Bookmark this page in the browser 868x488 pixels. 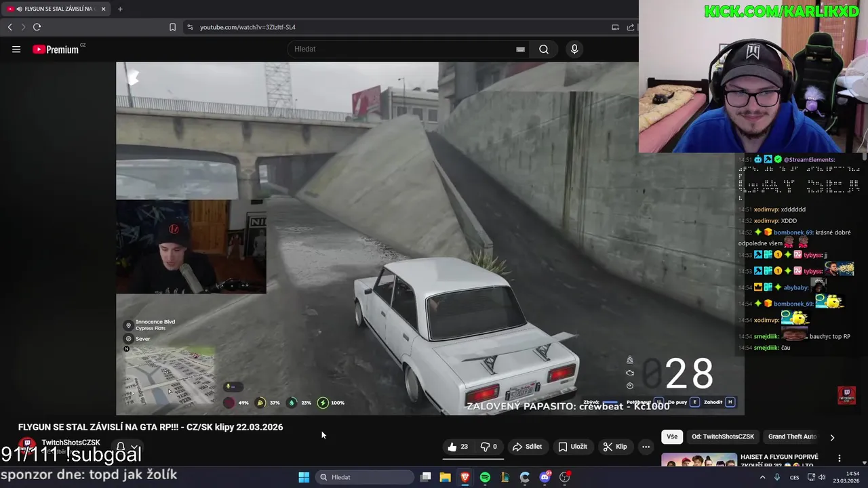[172, 27]
